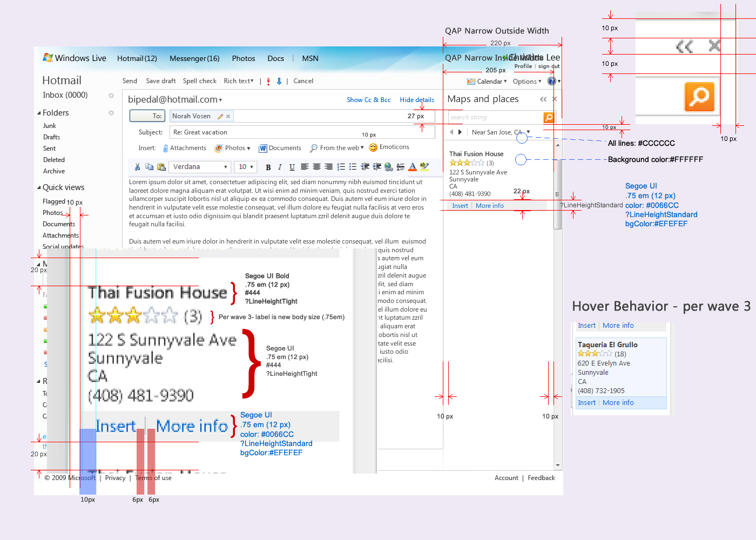Align text right
The height and width of the screenshot is (540, 756).
pyautogui.click(x=328, y=167)
